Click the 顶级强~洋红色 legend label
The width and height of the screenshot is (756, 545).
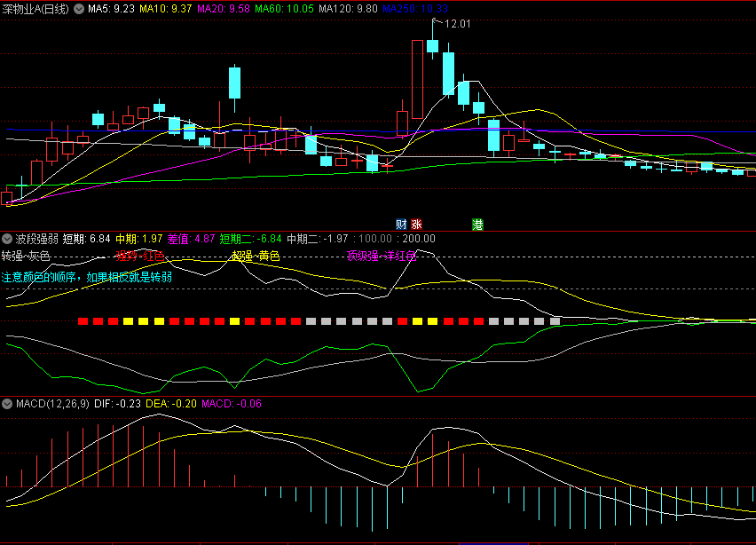point(382,256)
